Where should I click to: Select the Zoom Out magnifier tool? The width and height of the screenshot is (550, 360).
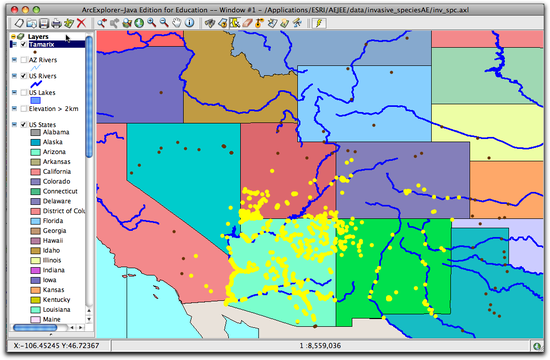(x=164, y=23)
